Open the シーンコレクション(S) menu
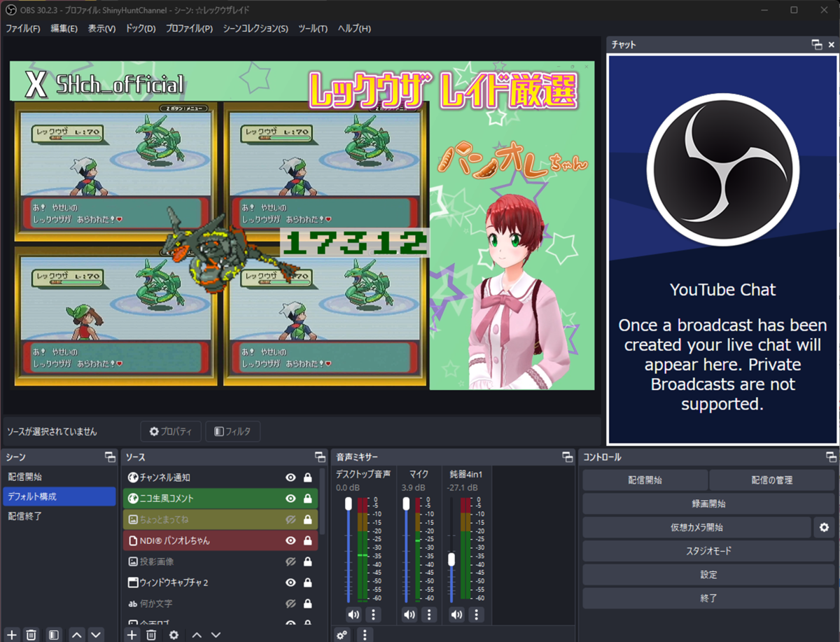 click(x=255, y=29)
